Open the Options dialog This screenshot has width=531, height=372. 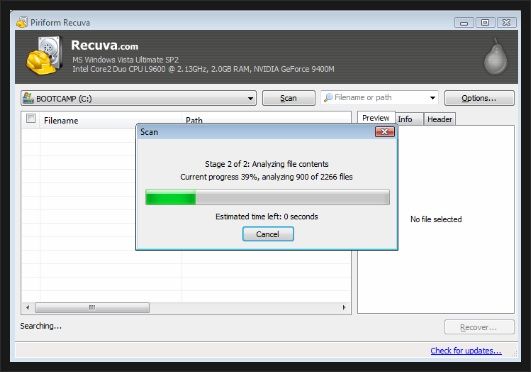tap(479, 98)
